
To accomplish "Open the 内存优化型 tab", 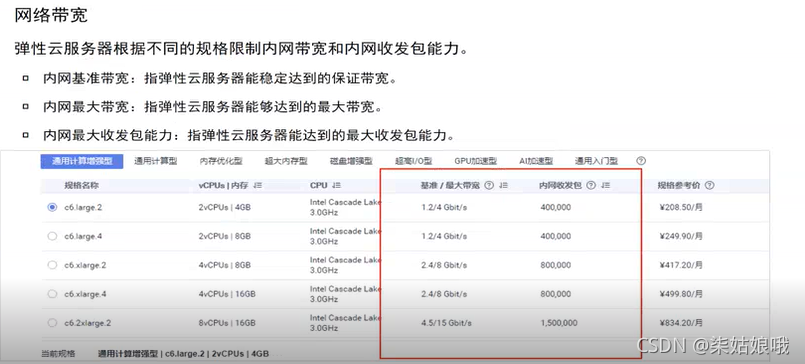I will [221, 161].
